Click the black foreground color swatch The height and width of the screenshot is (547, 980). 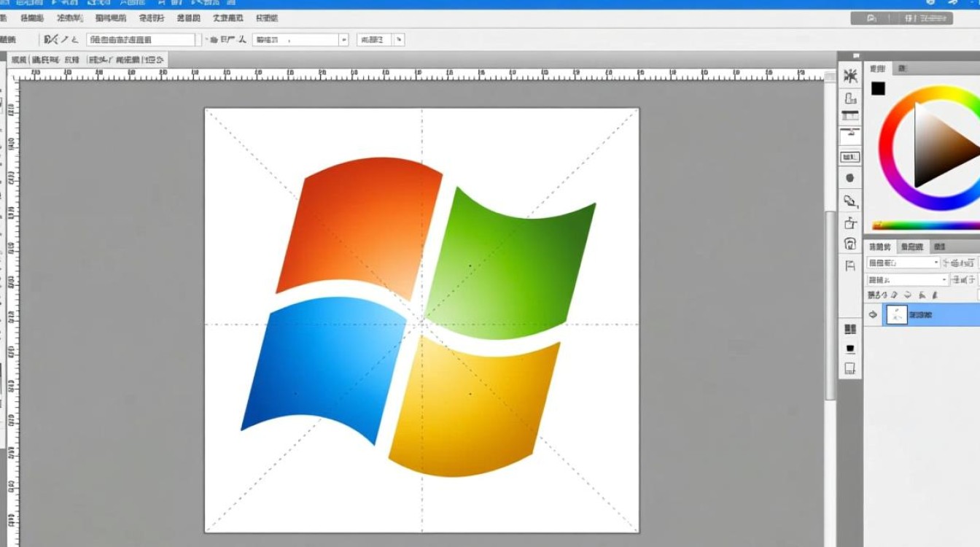point(879,89)
